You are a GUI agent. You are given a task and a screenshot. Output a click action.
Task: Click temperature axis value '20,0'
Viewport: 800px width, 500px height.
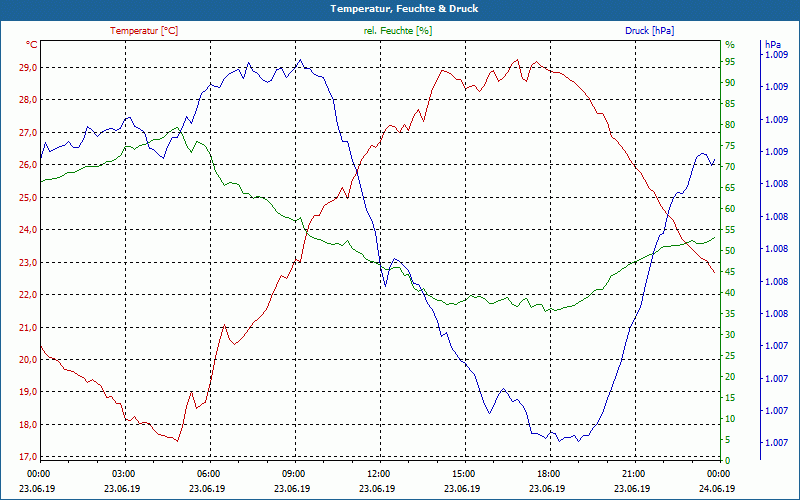[29, 360]
